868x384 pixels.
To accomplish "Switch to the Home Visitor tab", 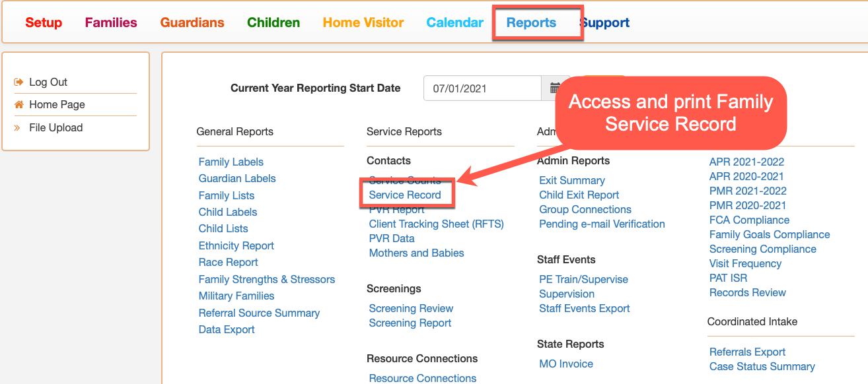I will click(x=363, y=22).
